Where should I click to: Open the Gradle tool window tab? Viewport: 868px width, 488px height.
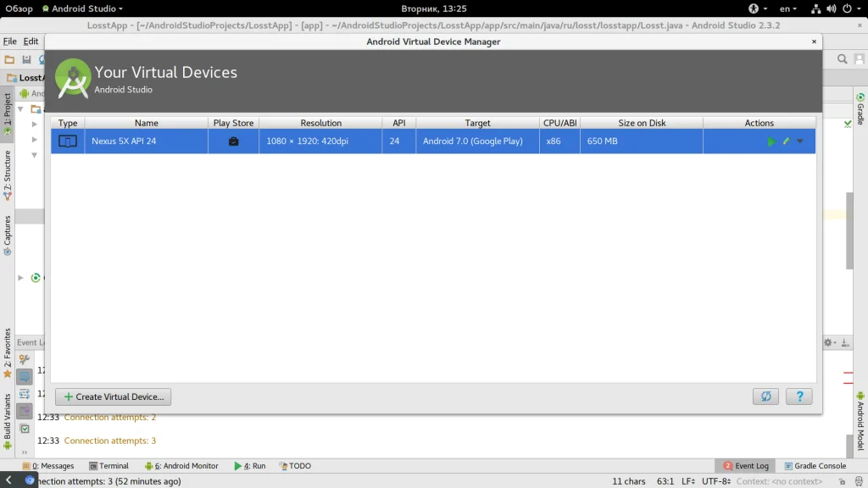(x=860, y=109)
